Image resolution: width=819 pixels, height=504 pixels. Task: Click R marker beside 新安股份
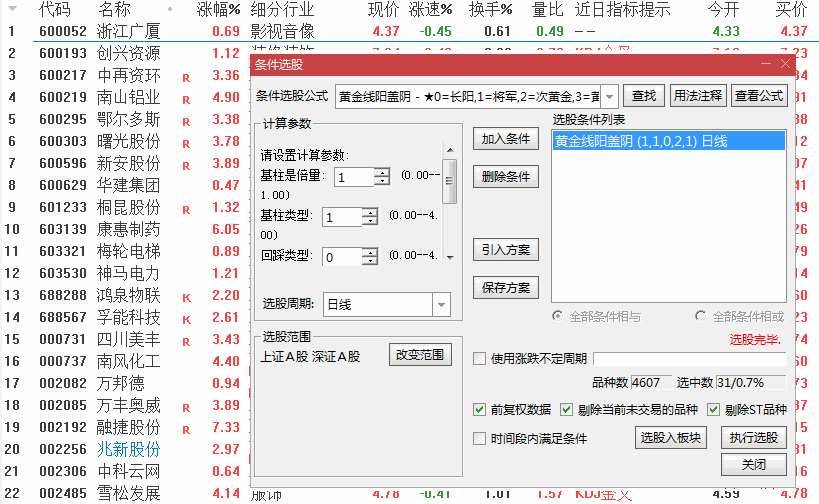click(x=186, y=166)
